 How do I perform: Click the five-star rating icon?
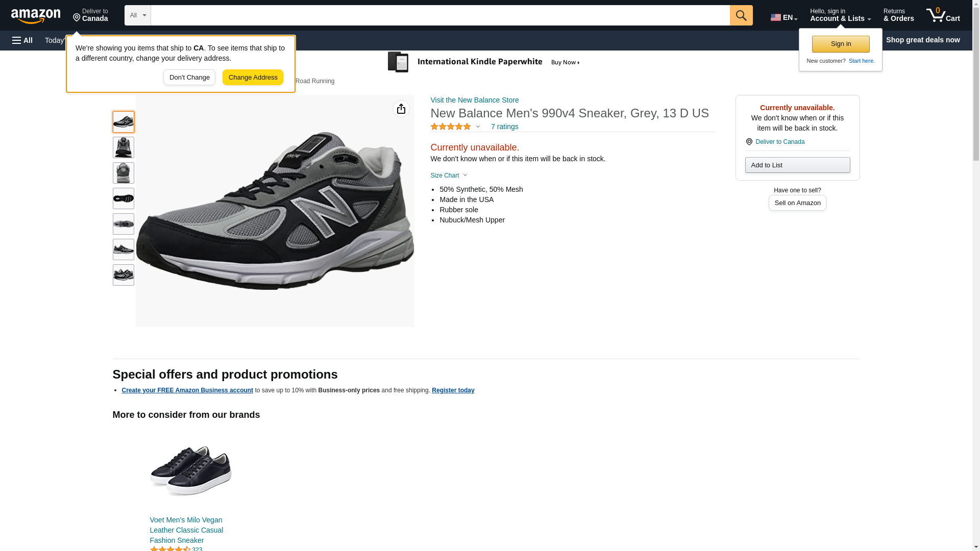[451, 127]
